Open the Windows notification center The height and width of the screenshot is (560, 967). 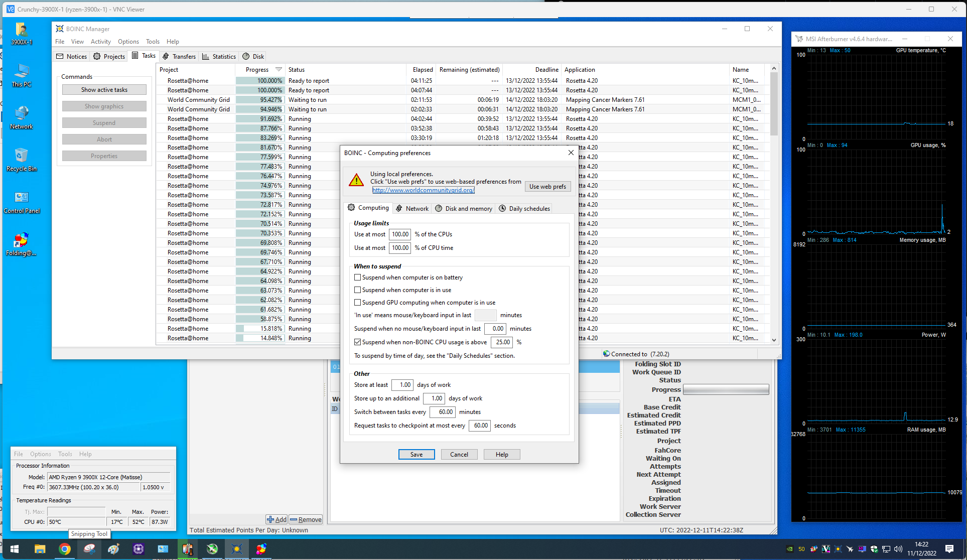coord(949,549)
